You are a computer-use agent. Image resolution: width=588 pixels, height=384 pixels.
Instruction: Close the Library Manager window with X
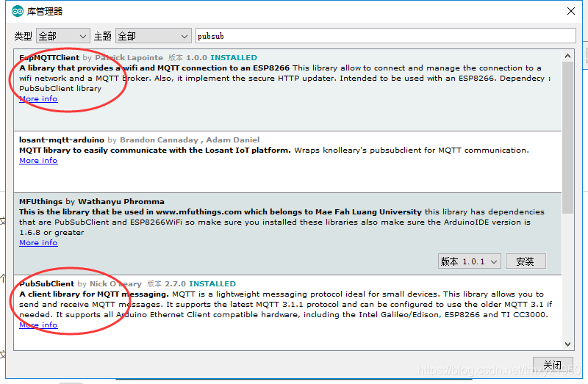(571, 11)
